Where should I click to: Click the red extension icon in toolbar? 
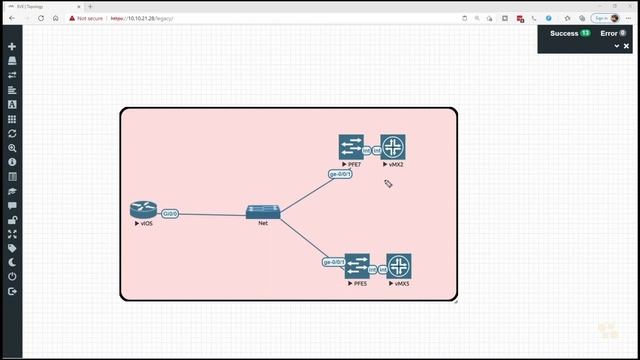pyautogui.click(x=520, y=18)
